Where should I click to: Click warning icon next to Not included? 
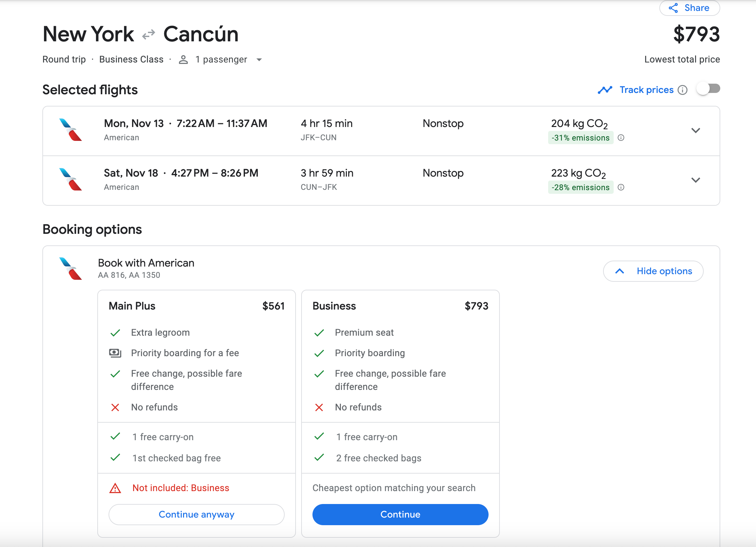[x=115, y=488]
